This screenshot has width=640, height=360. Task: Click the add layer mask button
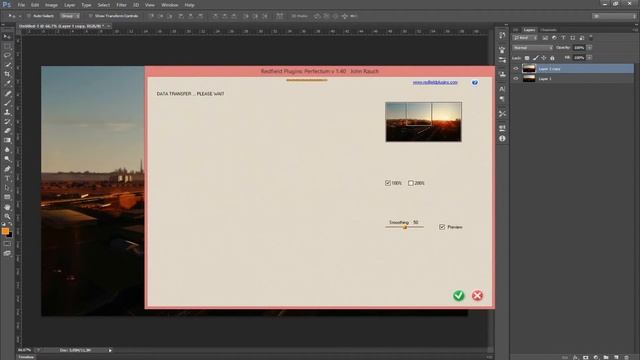click(x=585, y=357)
